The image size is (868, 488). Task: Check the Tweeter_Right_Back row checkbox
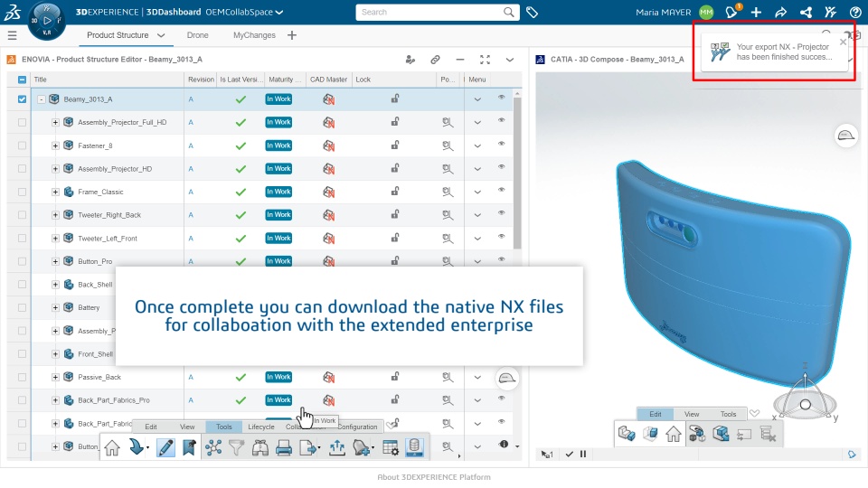click(22, 215)
